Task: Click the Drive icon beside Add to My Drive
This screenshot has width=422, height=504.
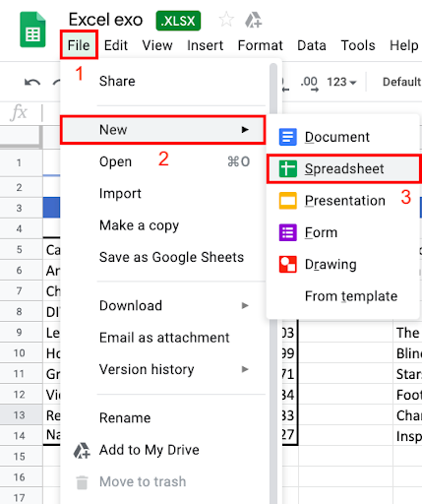Action: (x=82, y=450)
